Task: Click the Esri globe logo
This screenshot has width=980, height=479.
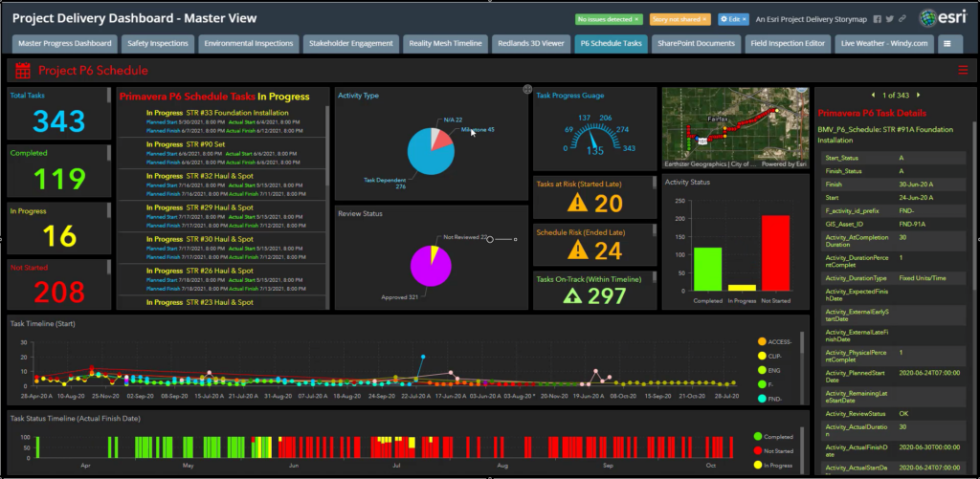Action: click(928, 19)
